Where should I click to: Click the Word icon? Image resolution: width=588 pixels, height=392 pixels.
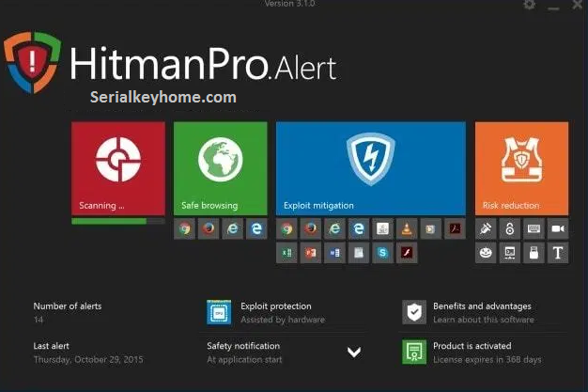click(x=335, y=253)
